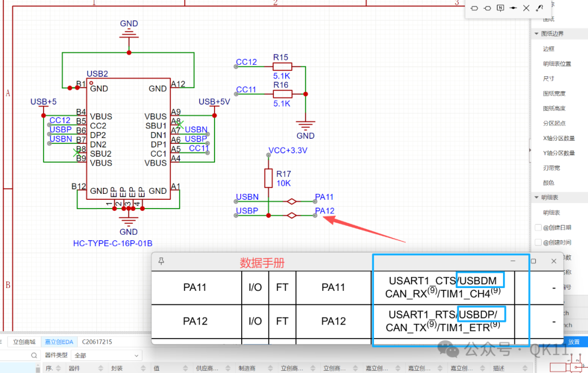Sort by 制造商 column arrows

pyautogui.click(x=271, y=368)
